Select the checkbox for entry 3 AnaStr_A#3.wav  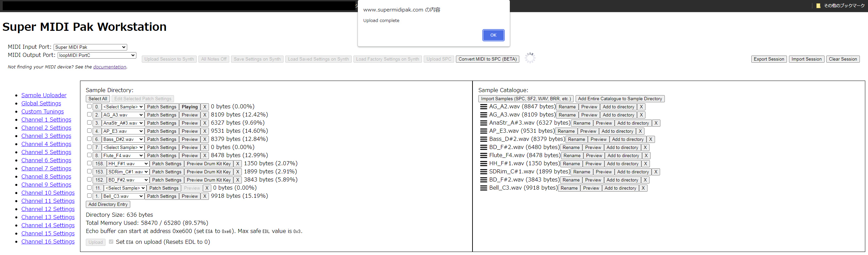coord(89,123)
